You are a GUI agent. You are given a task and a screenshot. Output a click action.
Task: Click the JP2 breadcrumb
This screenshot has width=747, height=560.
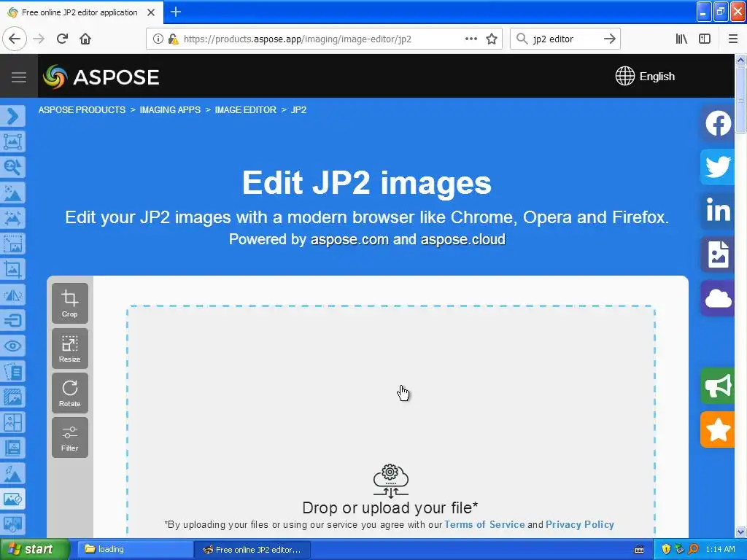coord(298,110)
